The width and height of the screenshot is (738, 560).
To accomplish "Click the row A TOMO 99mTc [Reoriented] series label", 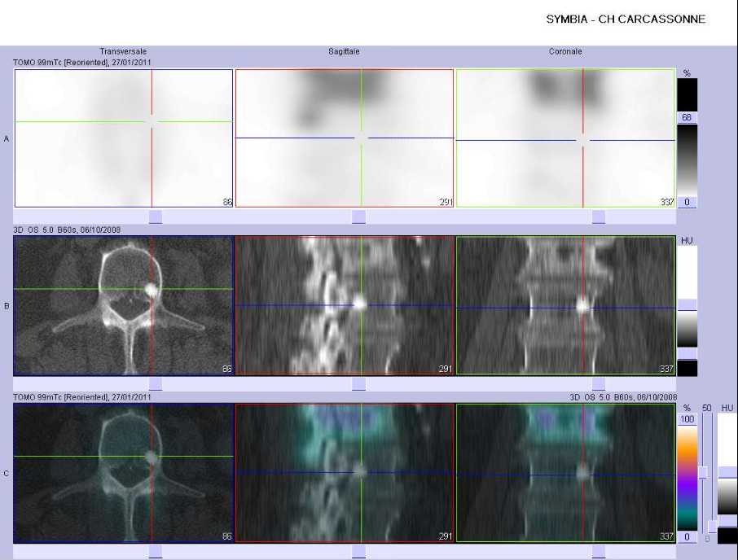I will tap(82, 62).
